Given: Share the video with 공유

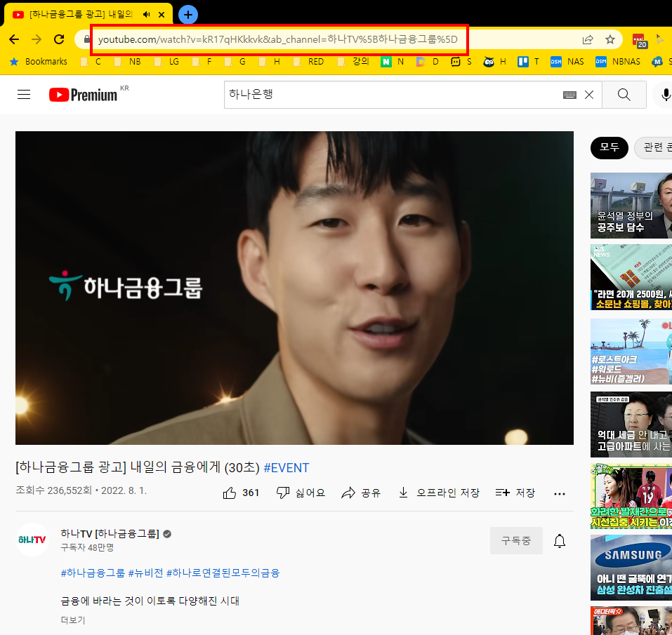Looking at the screenshot, I should [x=361, y=493].
